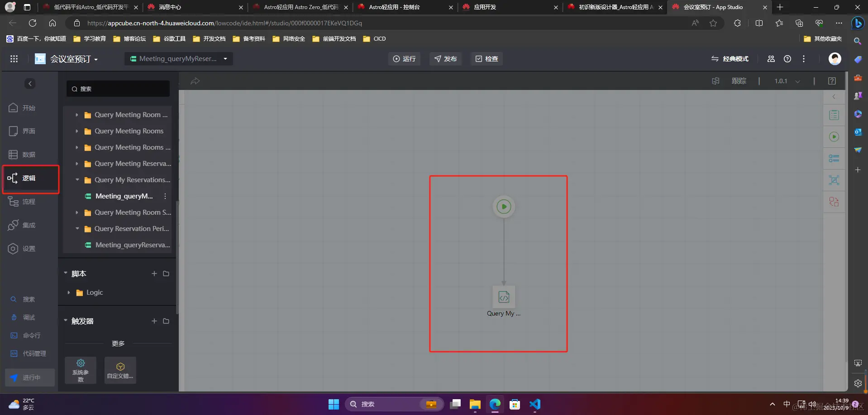Viewport: 868px width, 415px height.
Task: Add a new script with plus icon
Action: click(154, 274)
